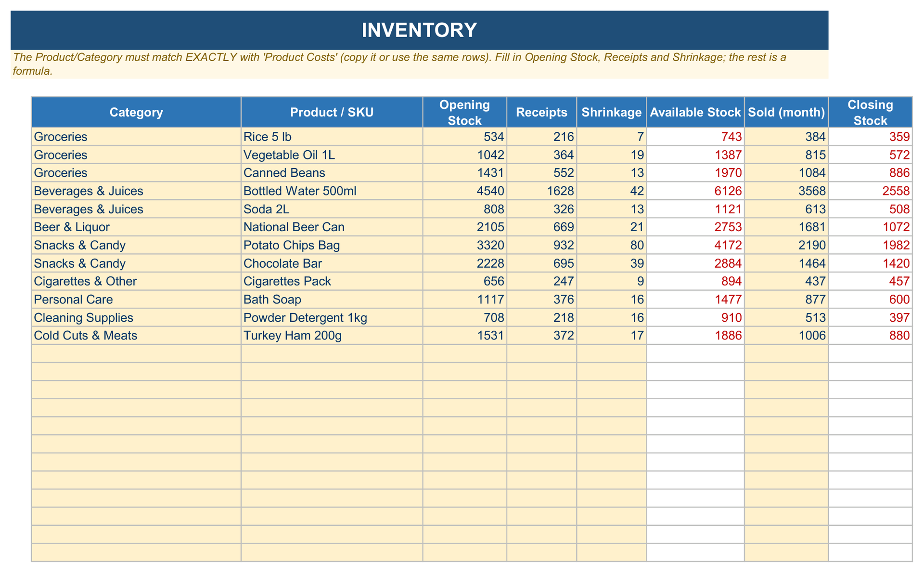
Task: Click the Cleaning Supplies category cell
Action: click(x=136, y=317)
